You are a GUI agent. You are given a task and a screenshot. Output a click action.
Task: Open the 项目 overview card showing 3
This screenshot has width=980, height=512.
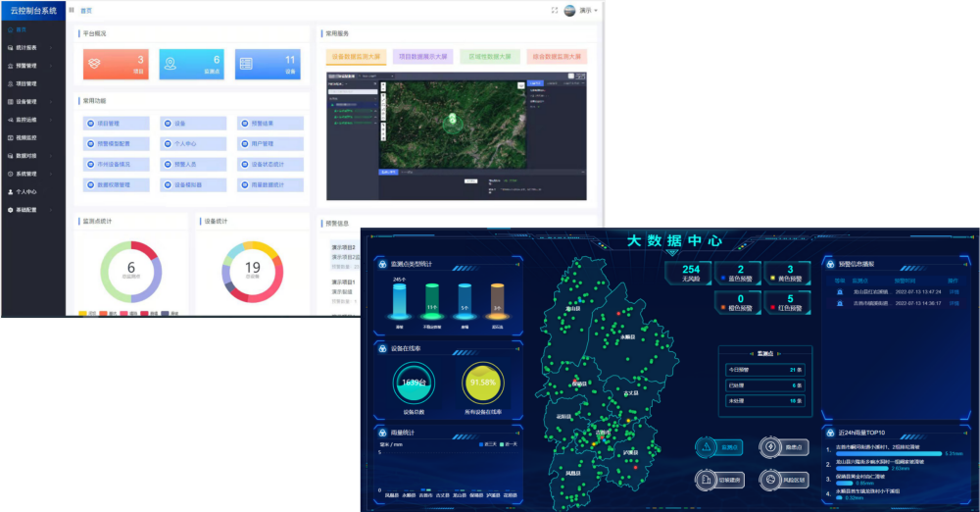(116, 65)
